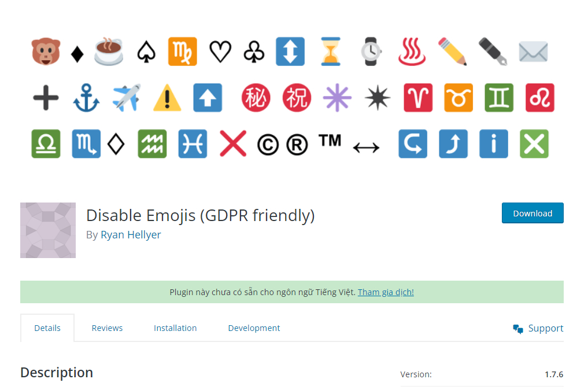Viewport: 588px width, 390px height.
Task: Open the Installation tab
Action: click(x=175, y=328)
